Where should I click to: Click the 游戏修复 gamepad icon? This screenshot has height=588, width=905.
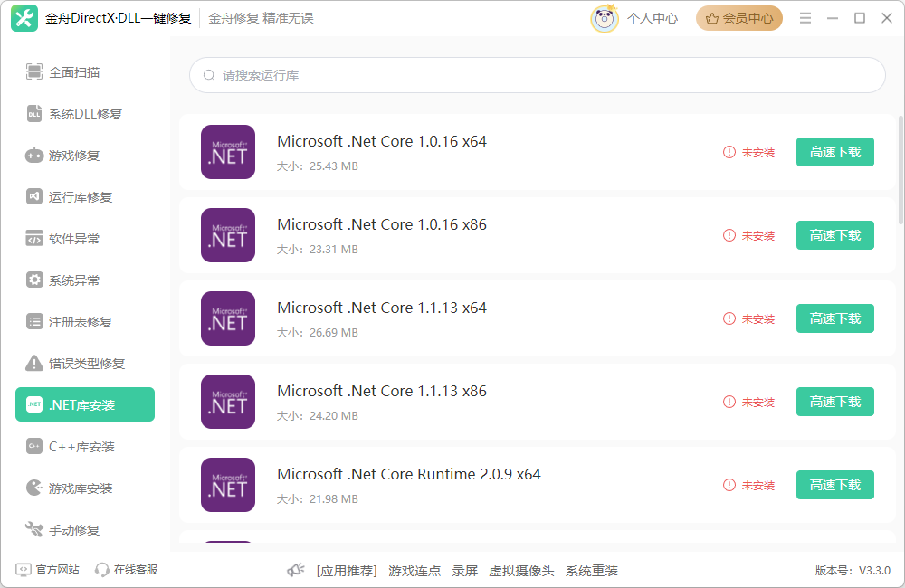point(34,156)
